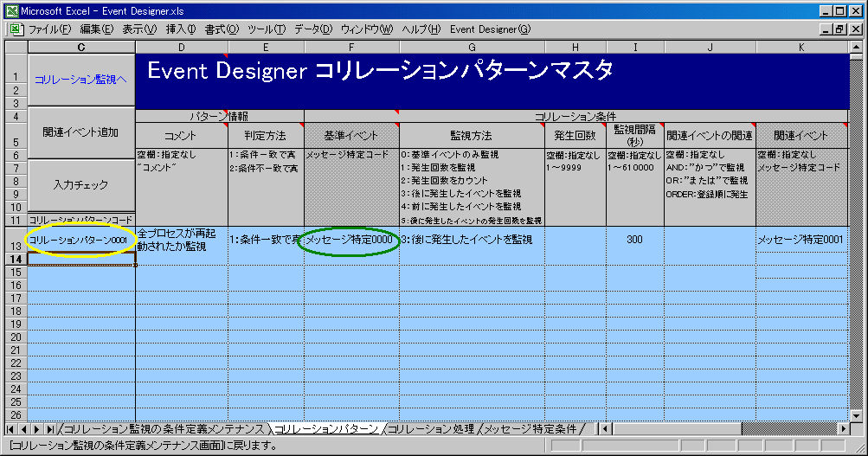Select cell 3:後に発生したイベントを監視 in row 13

(x=472, y=240)
